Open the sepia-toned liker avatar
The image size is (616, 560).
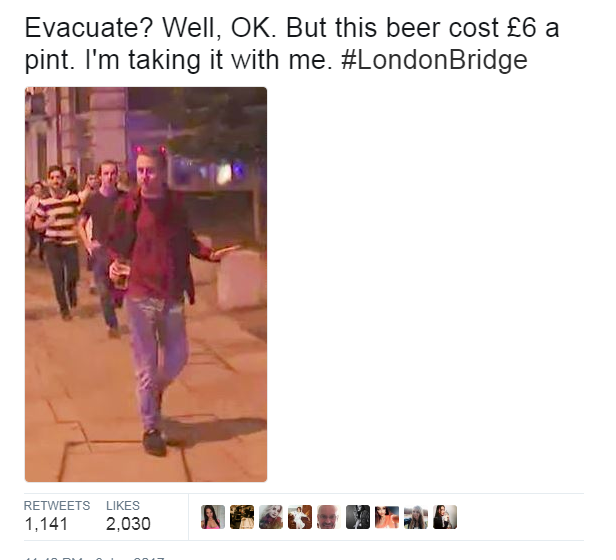click(x=242, y=517)
